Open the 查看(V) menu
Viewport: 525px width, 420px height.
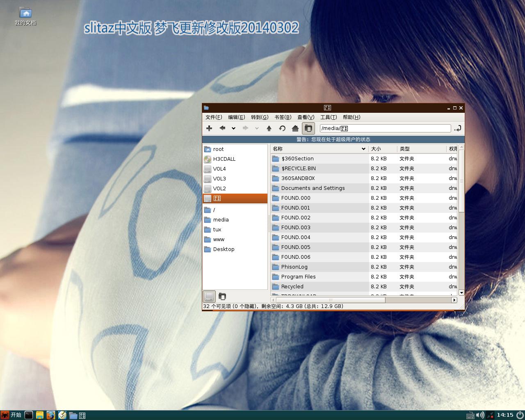pyautogui.click(x=306, y=117)
